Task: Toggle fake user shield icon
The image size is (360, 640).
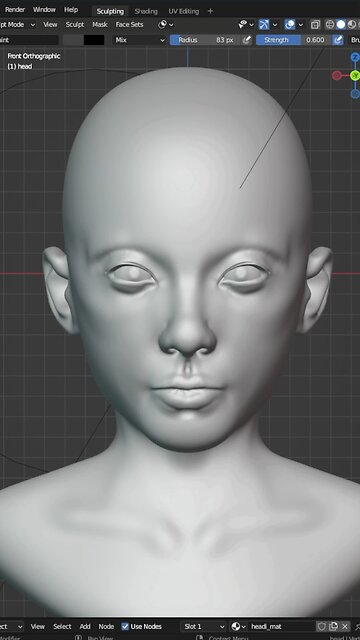Action: click(322, 626)
